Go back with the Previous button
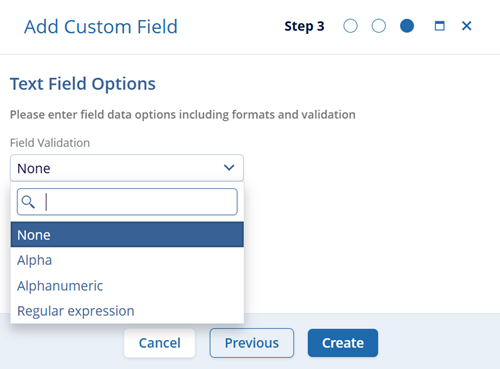Image resolution: width=500 pixels, height=369 pixels. pyautogui.click(x=252, y=343)
